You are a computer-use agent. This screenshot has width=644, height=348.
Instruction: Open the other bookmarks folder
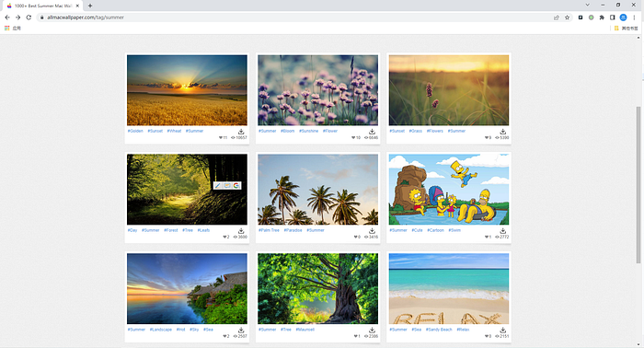pos(626,29)
